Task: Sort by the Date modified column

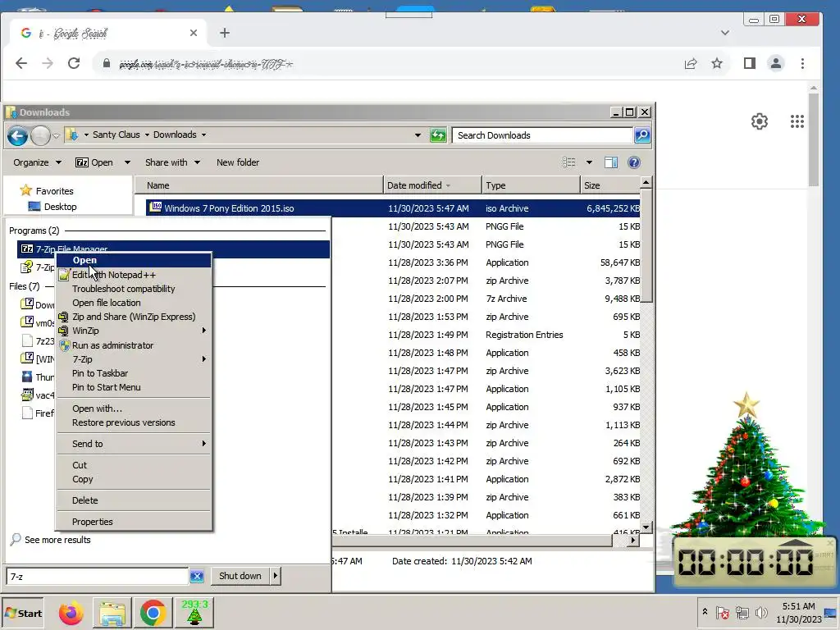Action: [x=432, y=185]
